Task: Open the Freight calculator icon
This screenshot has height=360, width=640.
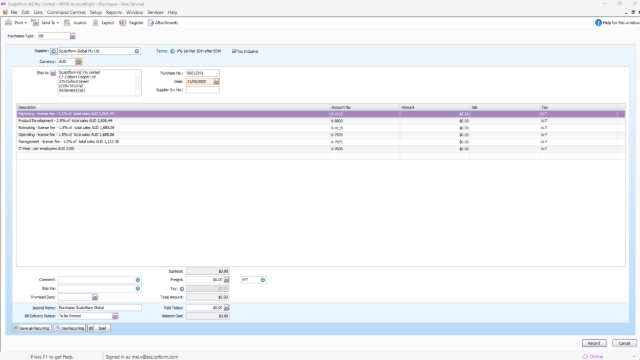Action: [x=227, y=280]
